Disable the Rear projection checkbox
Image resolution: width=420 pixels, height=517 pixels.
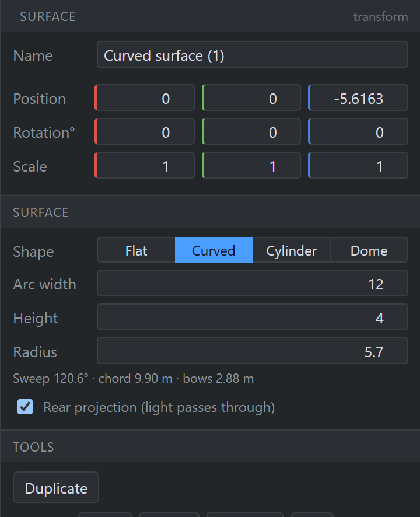point(25,407)
